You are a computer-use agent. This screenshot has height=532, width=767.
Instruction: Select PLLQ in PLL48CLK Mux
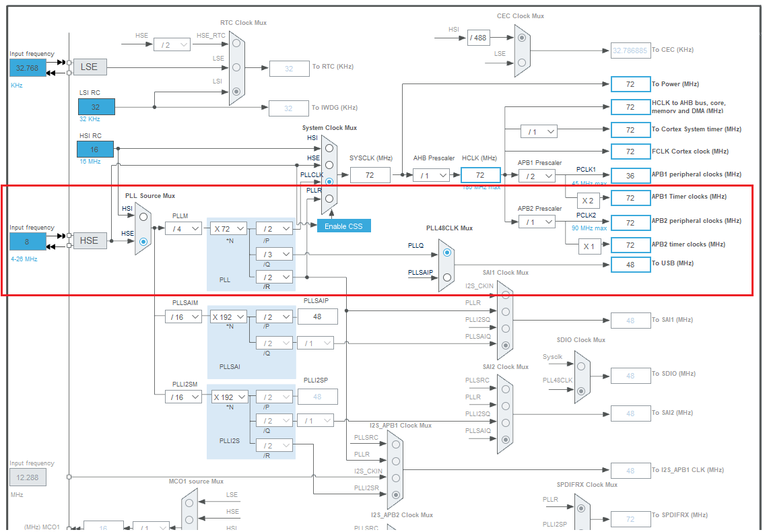[x=446, y=253]
